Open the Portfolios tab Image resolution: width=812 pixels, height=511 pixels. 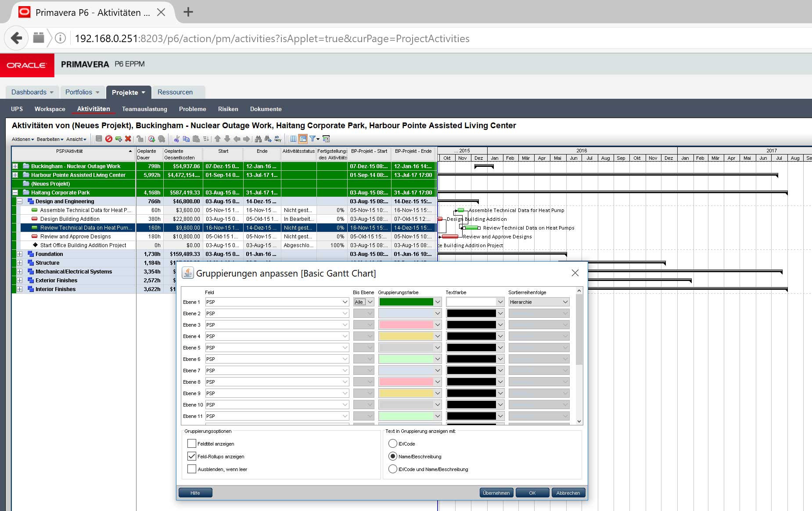pyautogui.click(x=83, y=92)
